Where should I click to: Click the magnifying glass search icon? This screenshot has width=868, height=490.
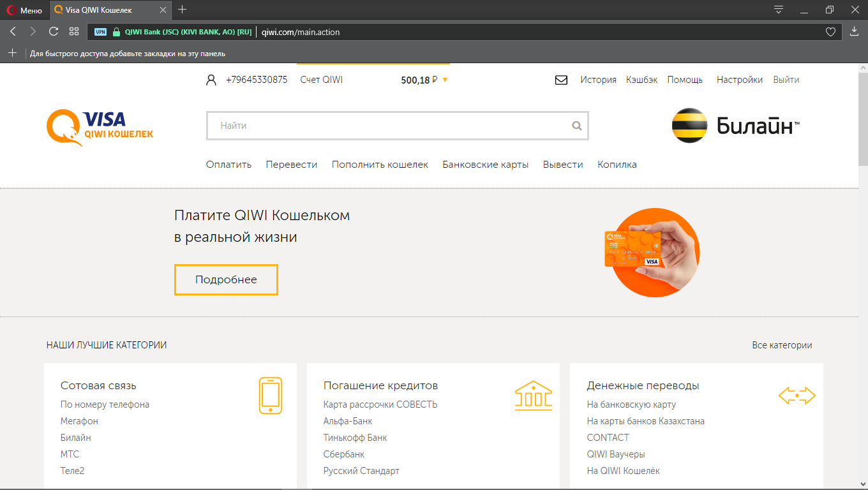tap(577, 126)
